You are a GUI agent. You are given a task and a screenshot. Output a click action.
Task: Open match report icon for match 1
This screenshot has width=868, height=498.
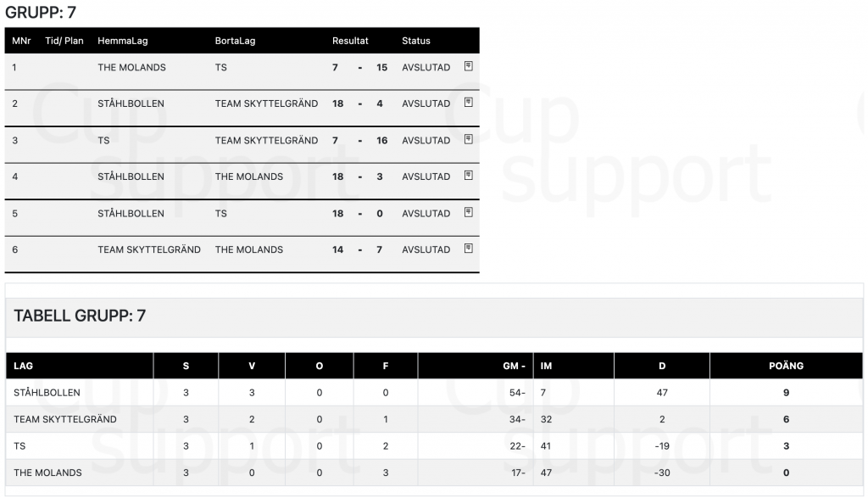click(468, 66)
